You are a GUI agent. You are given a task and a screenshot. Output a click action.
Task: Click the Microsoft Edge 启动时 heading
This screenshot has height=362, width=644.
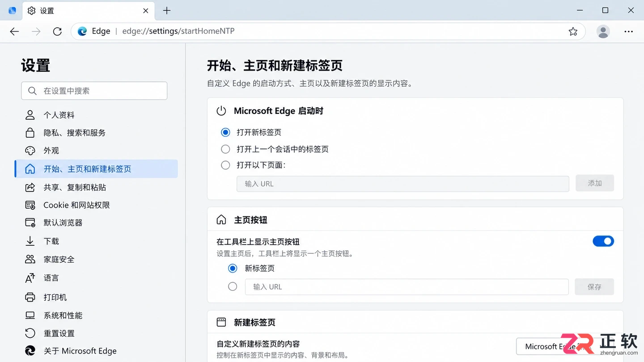tap(279, 111)
